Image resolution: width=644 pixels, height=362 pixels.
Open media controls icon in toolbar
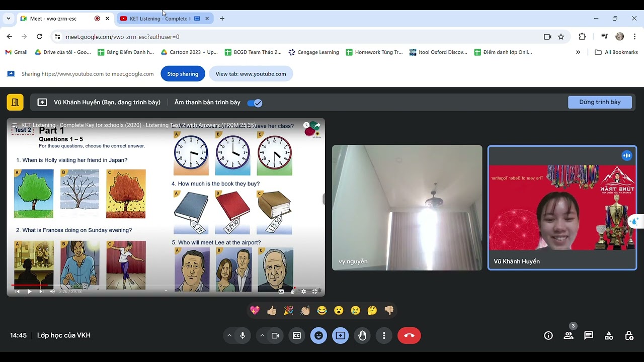[x=604, y=37]
